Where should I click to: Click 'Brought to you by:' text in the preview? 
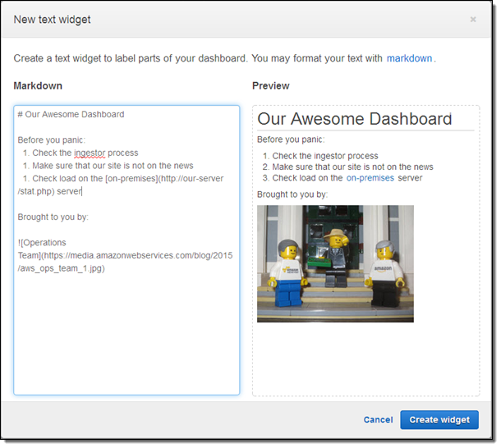pyautogui.click(x=292, y=194)
